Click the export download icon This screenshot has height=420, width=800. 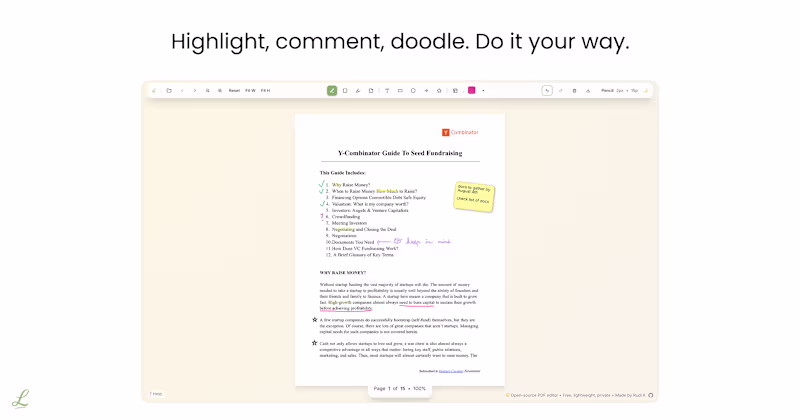point(588,90)
